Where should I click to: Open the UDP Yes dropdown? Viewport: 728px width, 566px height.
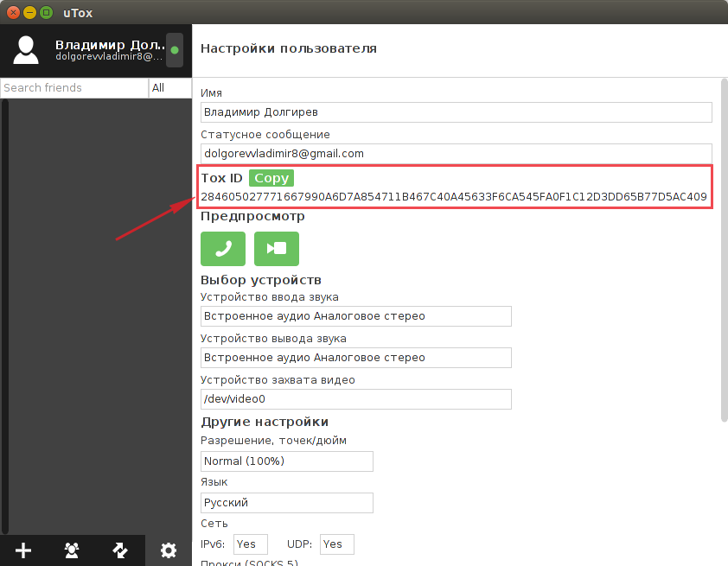coord(337,544)
